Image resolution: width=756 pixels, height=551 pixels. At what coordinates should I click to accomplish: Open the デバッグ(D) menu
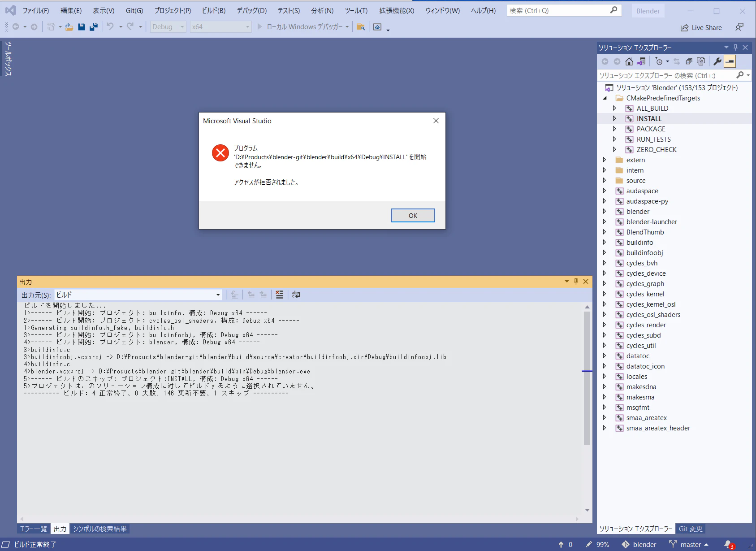[x=252, y=10]
